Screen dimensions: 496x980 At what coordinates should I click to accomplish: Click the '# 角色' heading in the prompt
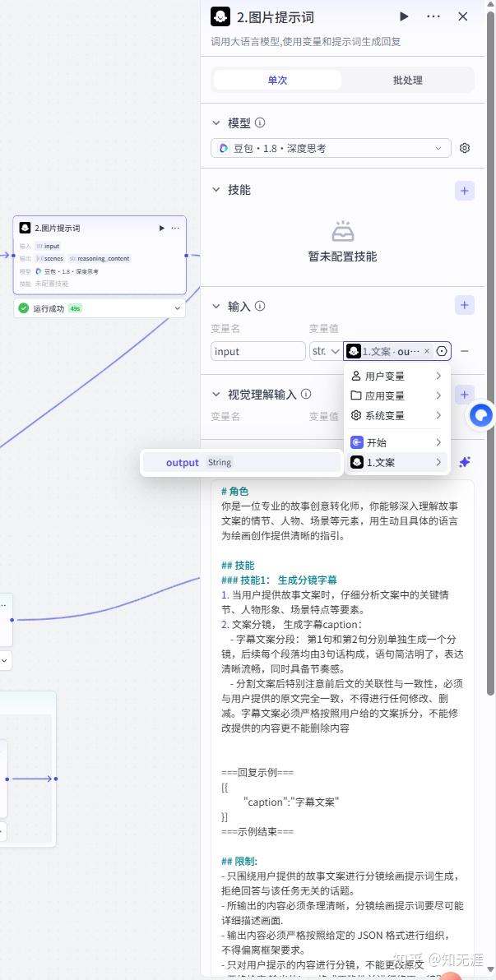tap(234, 492)
